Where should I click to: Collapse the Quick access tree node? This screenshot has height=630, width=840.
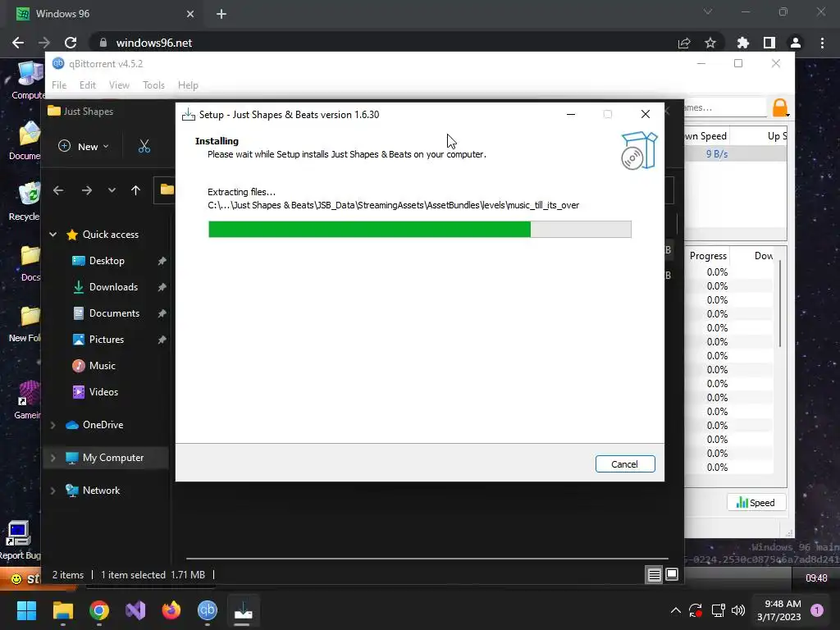pos(53,234)
